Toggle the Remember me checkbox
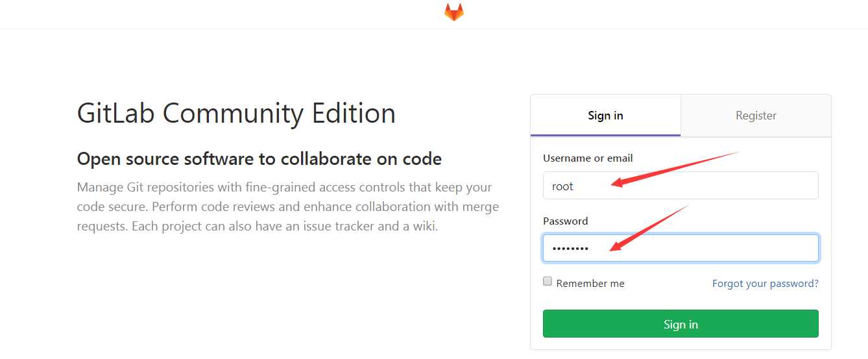Image resolution: width=868 pixels, height=359 pixels. [x=548, y=282]
